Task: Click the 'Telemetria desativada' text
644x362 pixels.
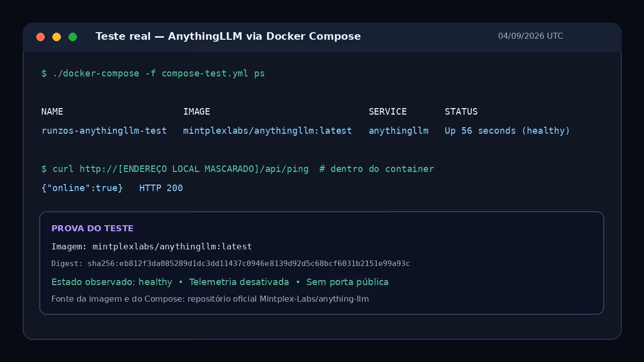Action: click(x=239, y=282)
